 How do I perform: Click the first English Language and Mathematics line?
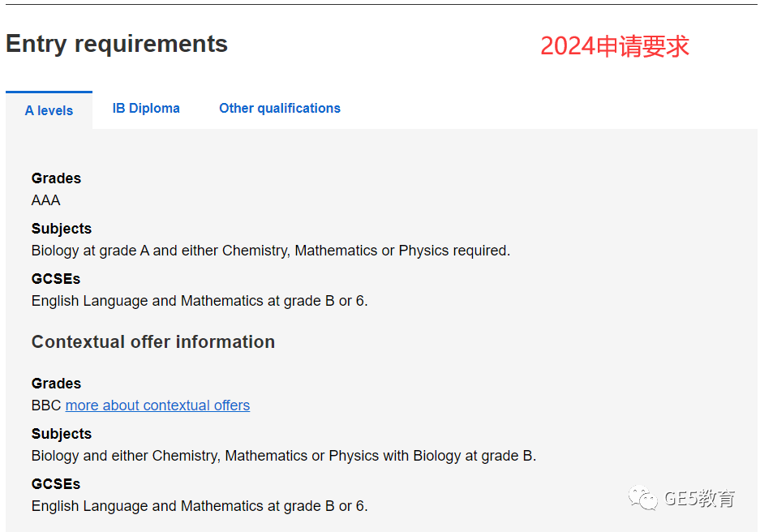200,301
